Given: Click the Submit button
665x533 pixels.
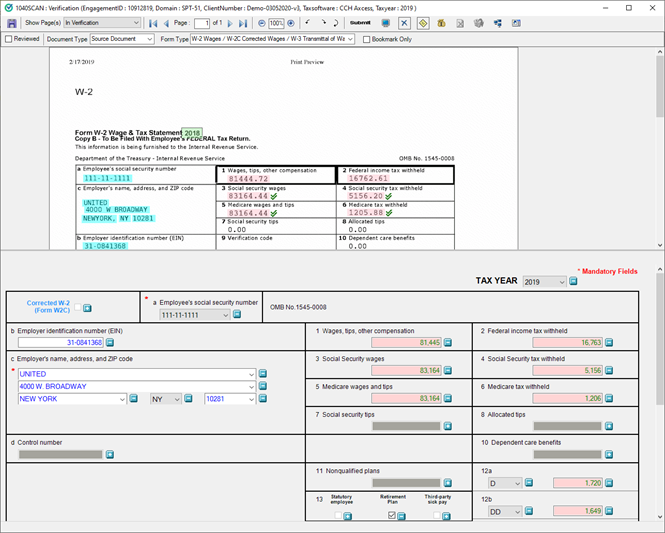Looking at the screenshot, I should coord(359,22).
